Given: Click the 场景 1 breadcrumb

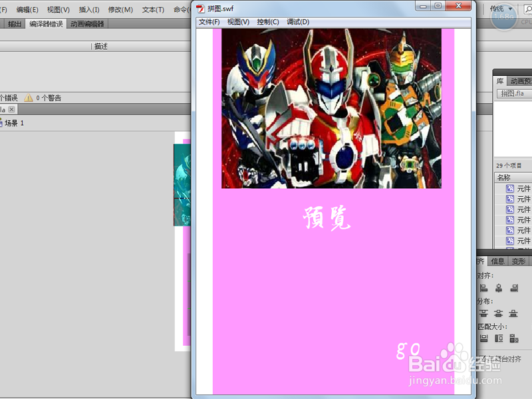Looking at the screenshot, I should [14, 123].
